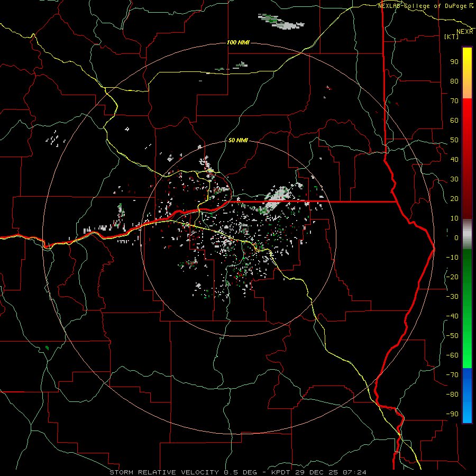Viewport: 476px width, 476px height.
Task: Click the -20 value on the velocity scale
Action: [x=452, y=277]
